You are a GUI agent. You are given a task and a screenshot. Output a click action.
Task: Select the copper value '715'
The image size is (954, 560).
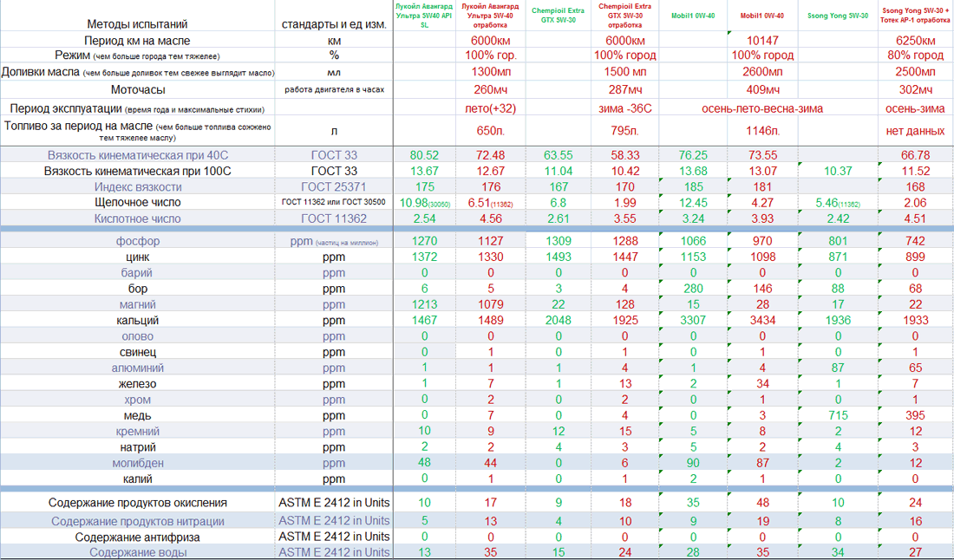pyautogui.click(x=838, y=415)
